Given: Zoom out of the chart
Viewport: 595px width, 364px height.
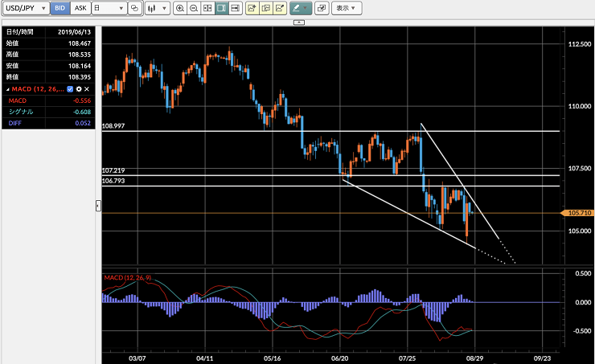Looking at the screenshot, I should [x=194, y=8].
